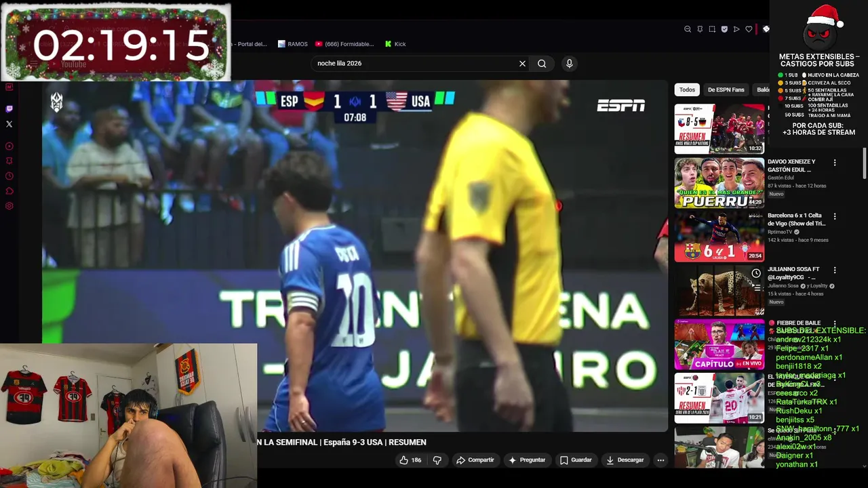This screenshot has width=868, height=488.
Task: Open the '(666) Formidable...' bookmark
Action: pos(345,44)
